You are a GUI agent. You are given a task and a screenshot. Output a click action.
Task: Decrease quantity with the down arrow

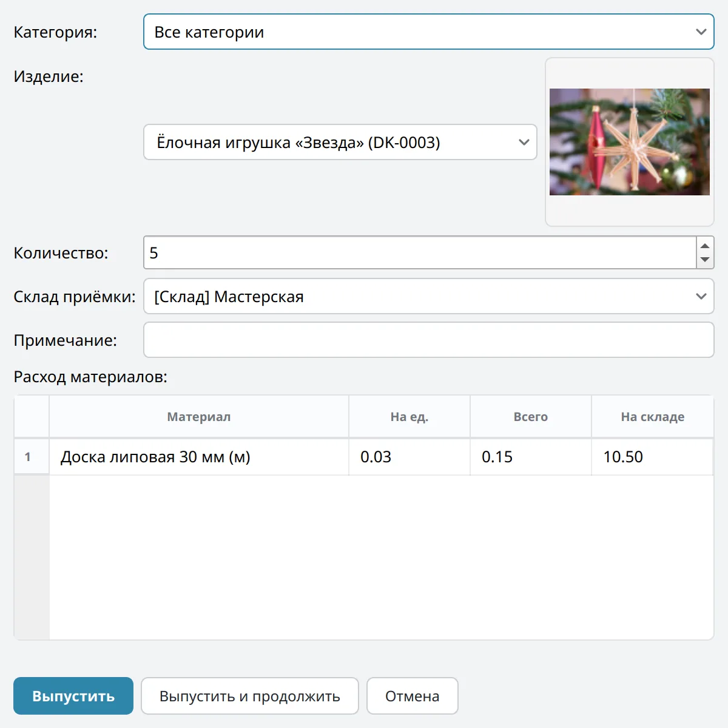point(705,260)
